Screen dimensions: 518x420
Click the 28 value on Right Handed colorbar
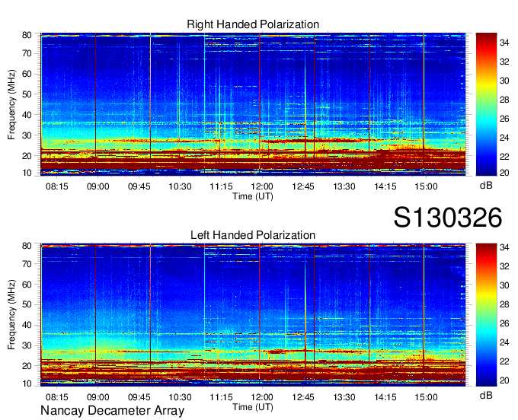[504, 100]
